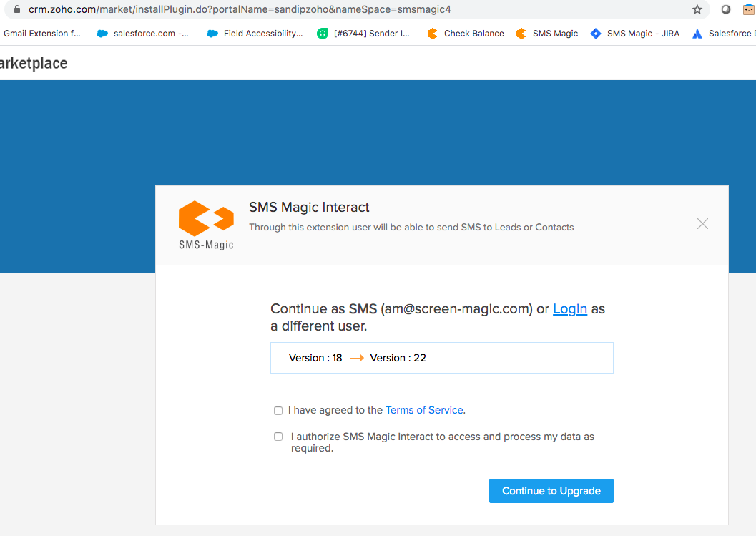Click the Login link for different user
The image size is (756, 536).
pos(570,309)
